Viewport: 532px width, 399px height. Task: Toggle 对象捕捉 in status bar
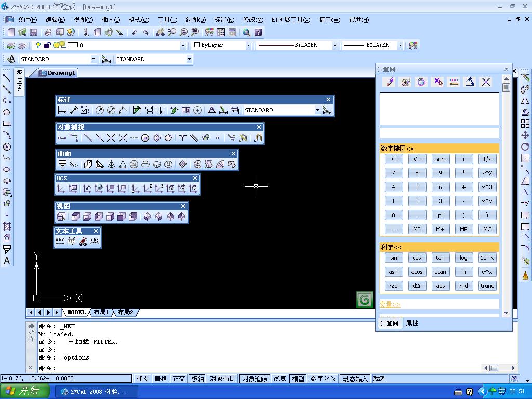pyautogui.click(x=222, y=379)
